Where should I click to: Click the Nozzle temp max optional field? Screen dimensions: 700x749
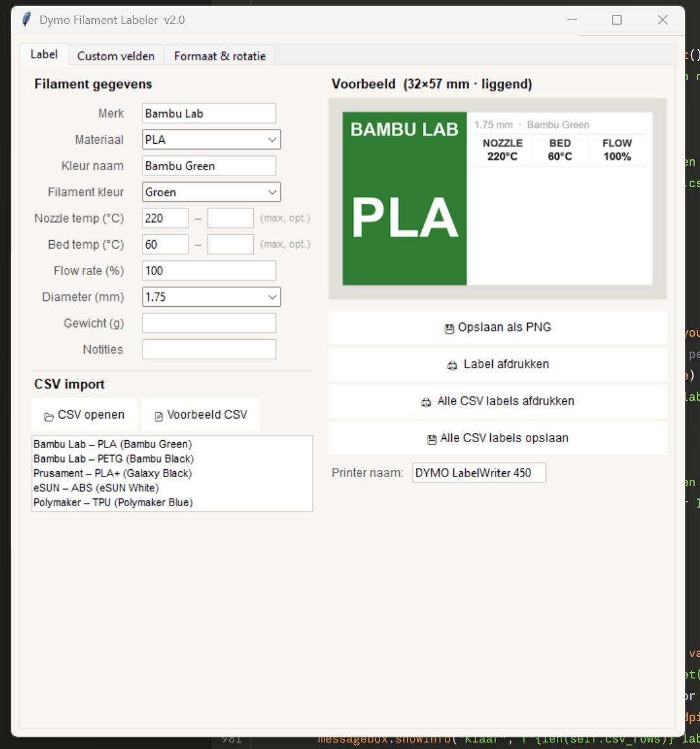231,218
